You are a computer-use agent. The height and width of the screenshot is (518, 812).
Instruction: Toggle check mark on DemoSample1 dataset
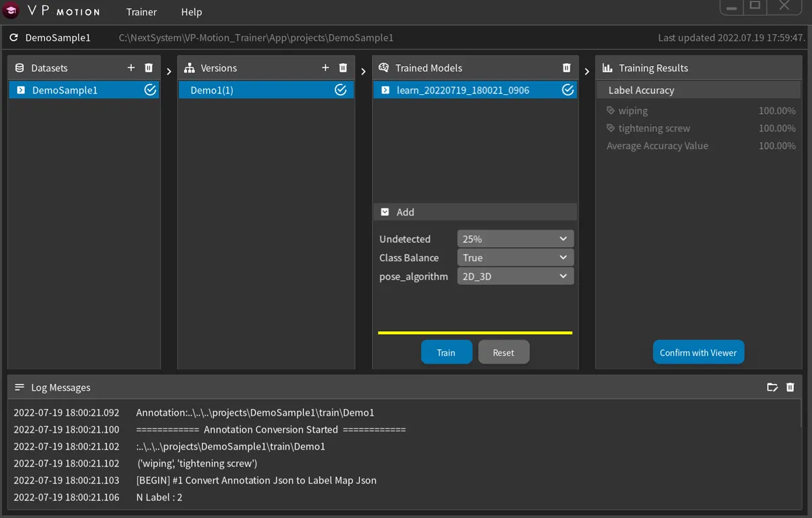click(150, 90)
